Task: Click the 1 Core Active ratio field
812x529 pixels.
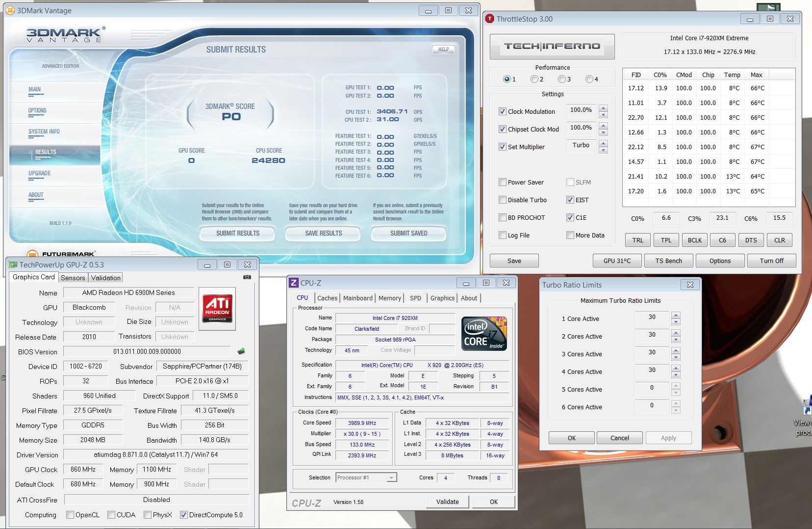Action: pos(652,318)
